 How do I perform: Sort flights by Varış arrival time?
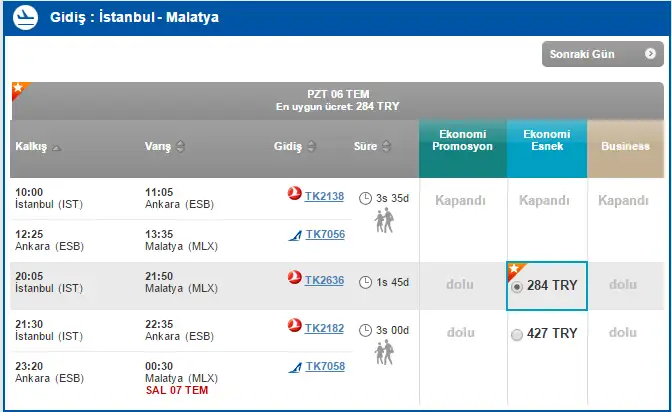pos(180,147)
